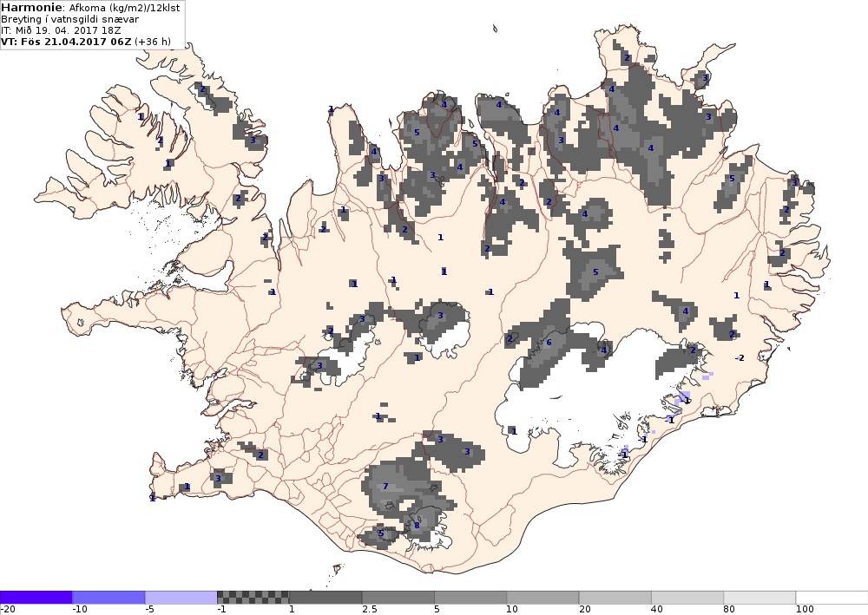The image size is (868, 615).
Task: Click the '8' value on the map
Action: pos(417,525)
